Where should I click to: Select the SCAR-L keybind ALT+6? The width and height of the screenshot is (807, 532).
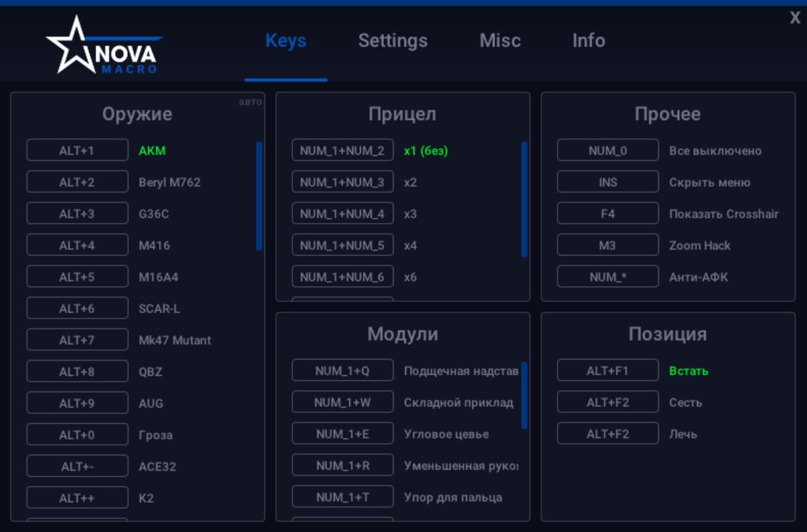click(77, 308)
